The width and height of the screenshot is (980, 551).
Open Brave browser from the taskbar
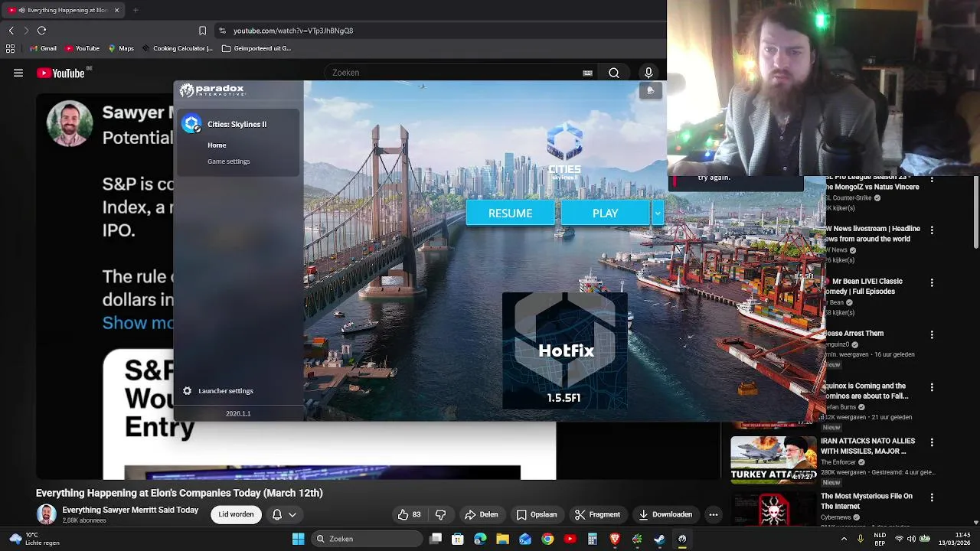pos(615,539)
